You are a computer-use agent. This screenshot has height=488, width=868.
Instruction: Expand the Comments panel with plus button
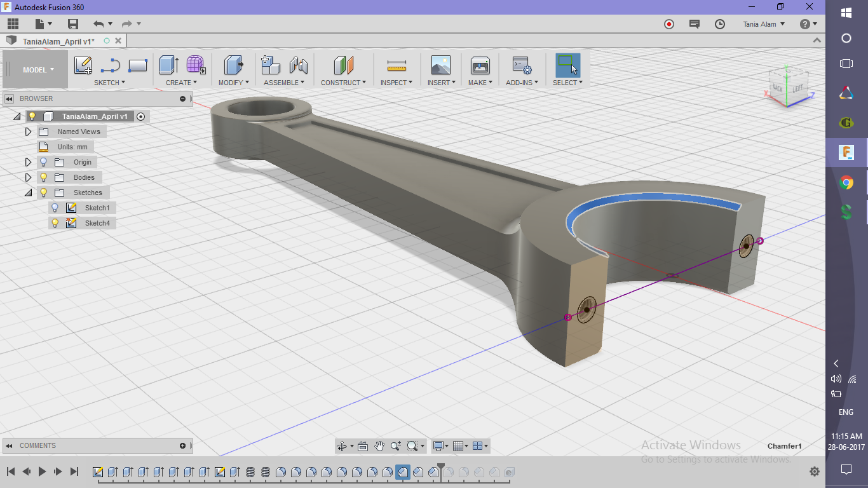tap(183, 445)
